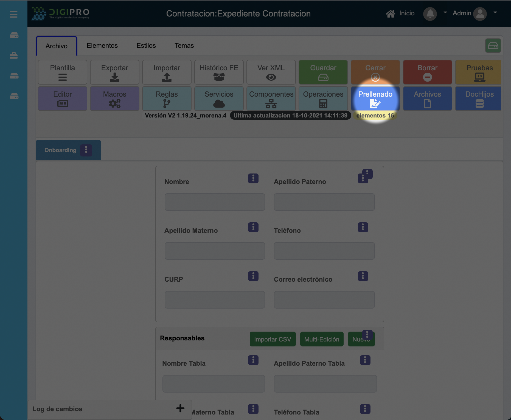Screen dimensions: 511x420
Task: Open the hamburger menu in sidebar
Action: click(x=13, y=14)
